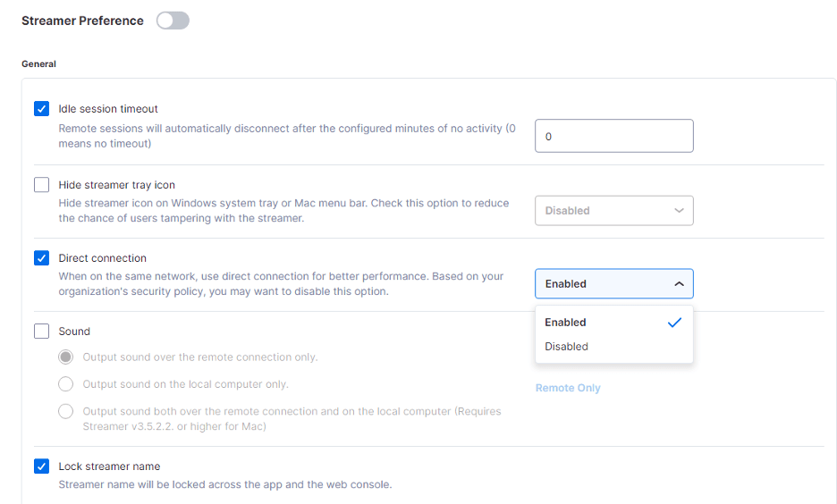Enable the Hide streamer tray icon checkbox
The width and height of the screenshot is (837, 504).
[42, 185]
